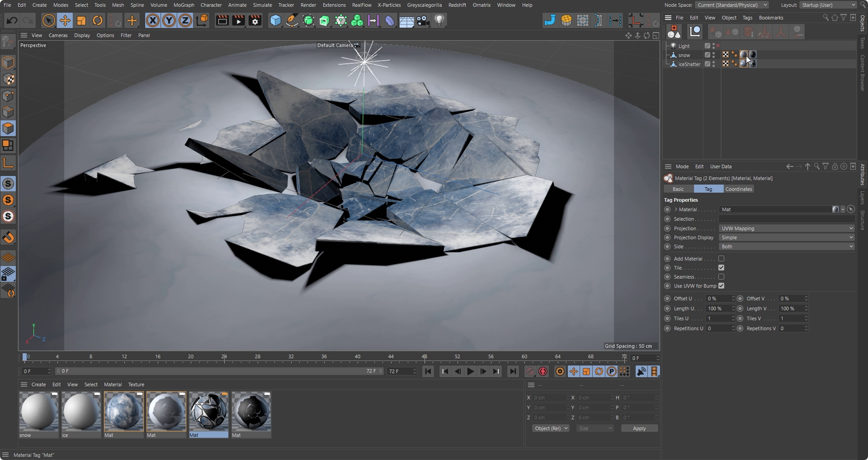
Task: Enable the Seamless checkbox
Action: (x=721, y=277)
